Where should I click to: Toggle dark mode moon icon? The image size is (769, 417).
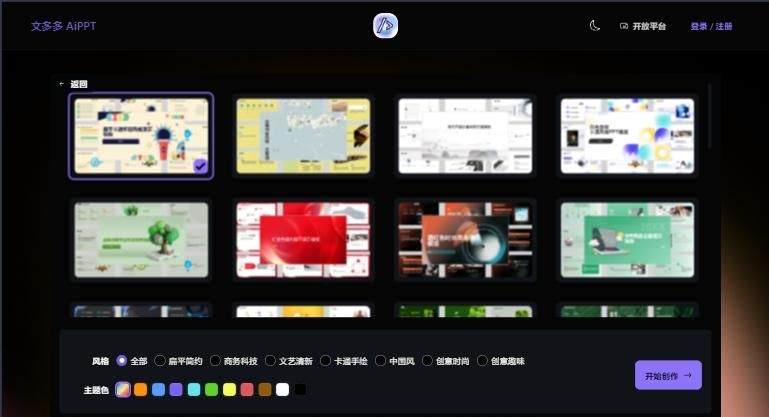[x=594, y=26]
